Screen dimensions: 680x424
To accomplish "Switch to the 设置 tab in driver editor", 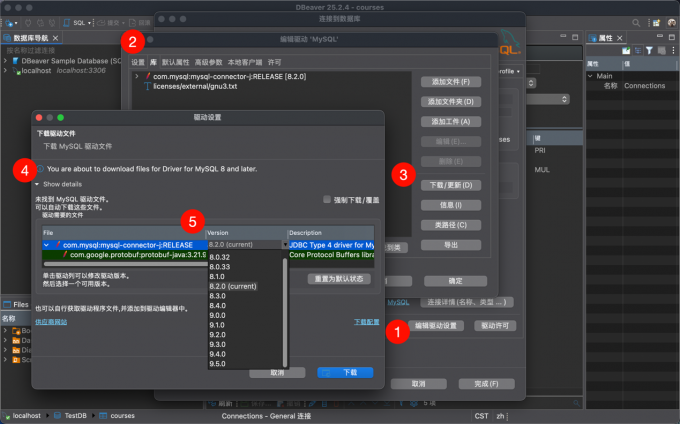I will coord(137,62).
